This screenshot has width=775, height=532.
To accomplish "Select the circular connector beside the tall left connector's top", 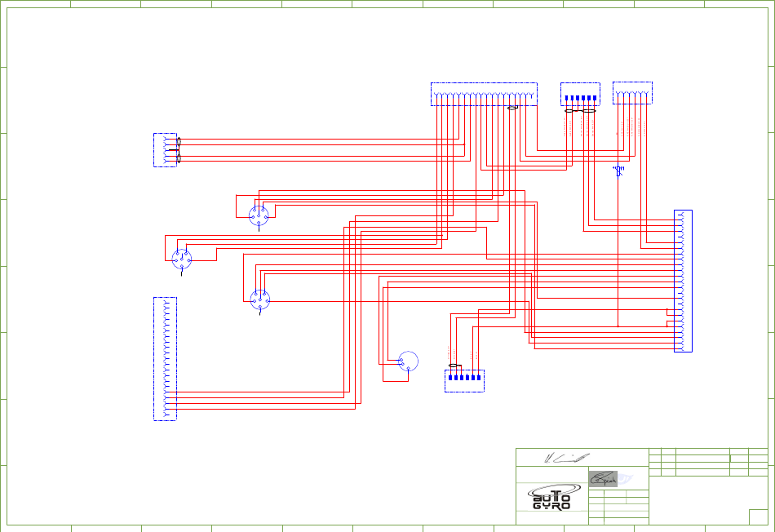I will [x=260, y=299].
